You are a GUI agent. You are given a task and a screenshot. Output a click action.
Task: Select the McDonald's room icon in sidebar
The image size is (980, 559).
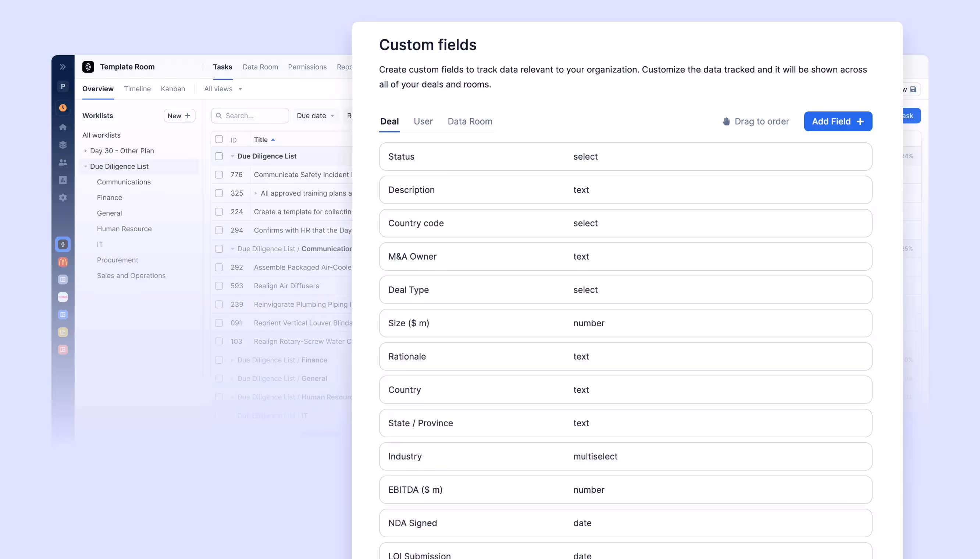[63, 262]
